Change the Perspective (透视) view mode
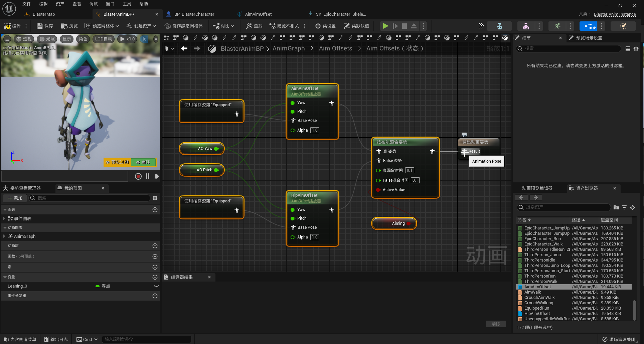The height and width of the screenshot is (344, 644). tap(24, 39)
